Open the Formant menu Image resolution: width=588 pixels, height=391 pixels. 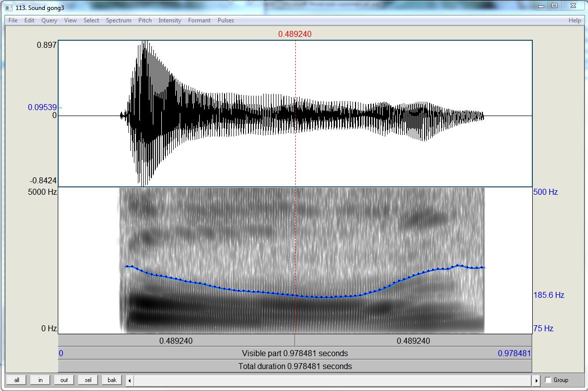[x=199, y=20]
